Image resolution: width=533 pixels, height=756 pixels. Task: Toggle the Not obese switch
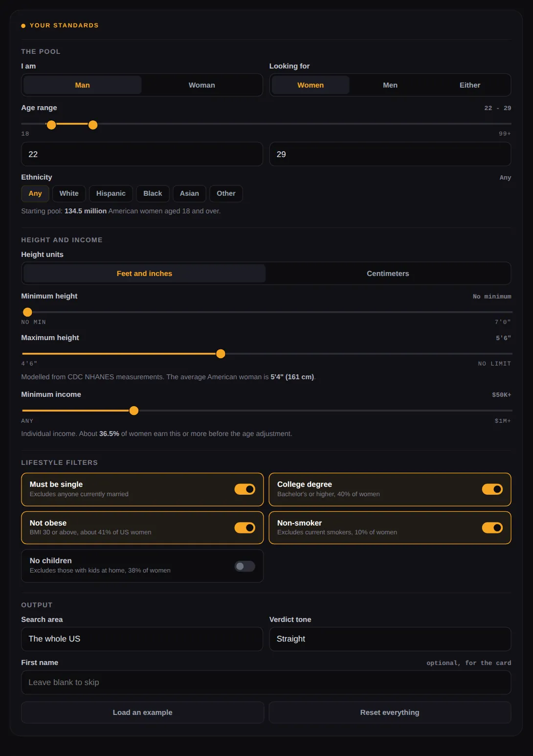[244, 527]
